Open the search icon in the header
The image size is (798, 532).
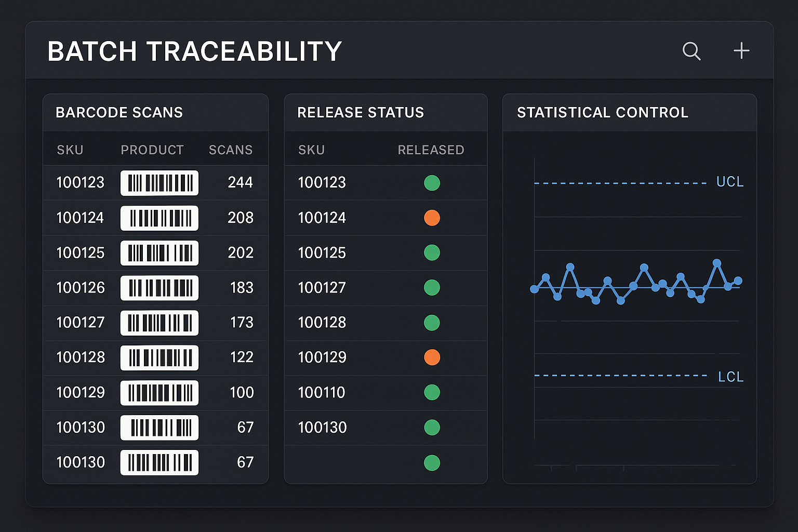click(x=691, y=51)
